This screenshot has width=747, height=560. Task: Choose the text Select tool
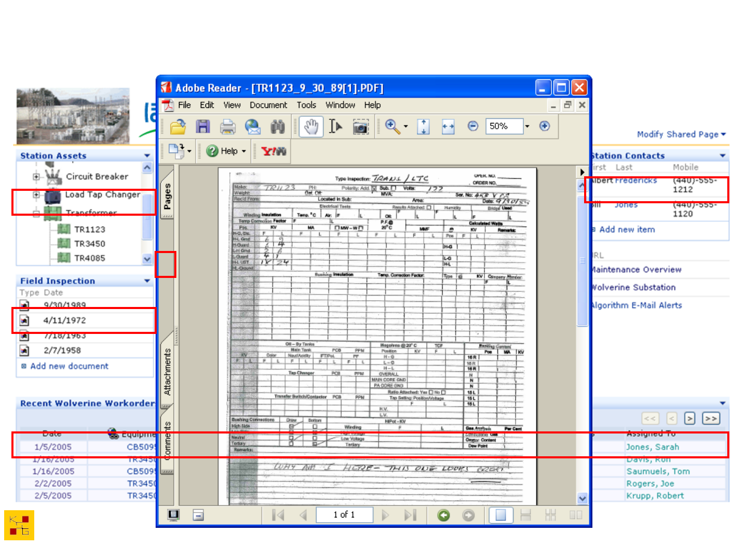point(336,127)
